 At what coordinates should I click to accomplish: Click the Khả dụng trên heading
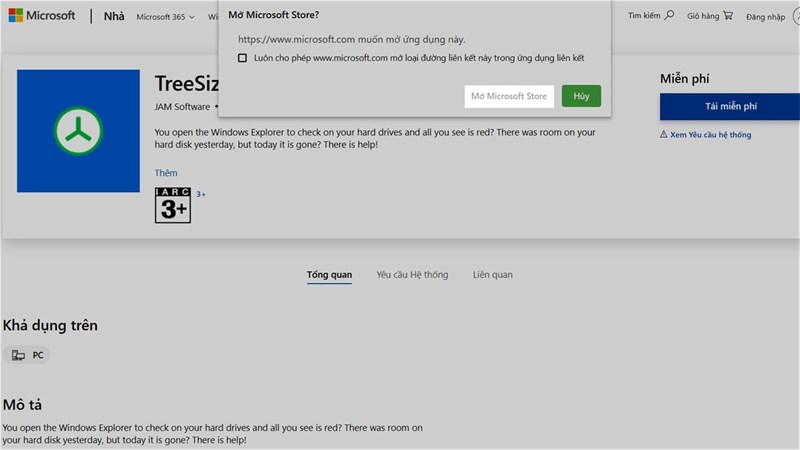50,326
